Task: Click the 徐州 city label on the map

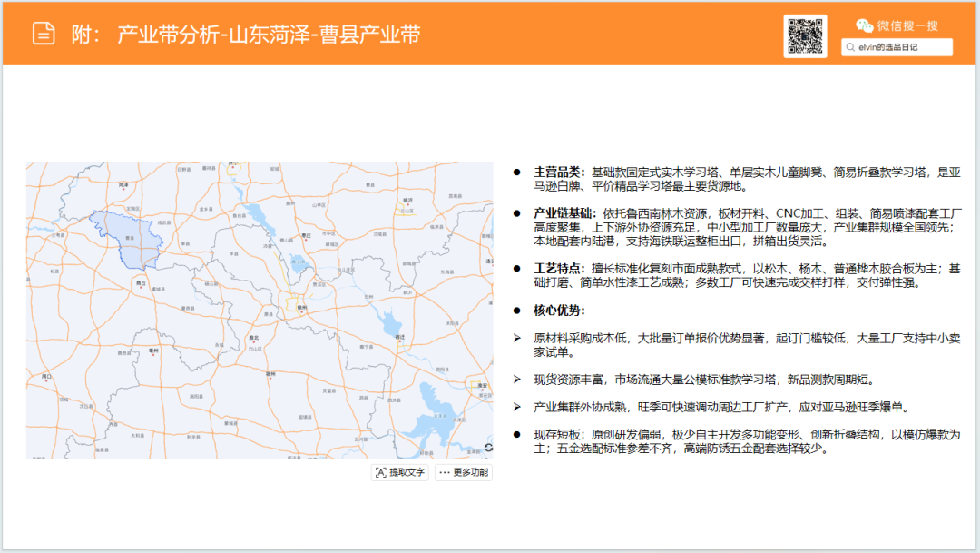Action: pos(302,308)
